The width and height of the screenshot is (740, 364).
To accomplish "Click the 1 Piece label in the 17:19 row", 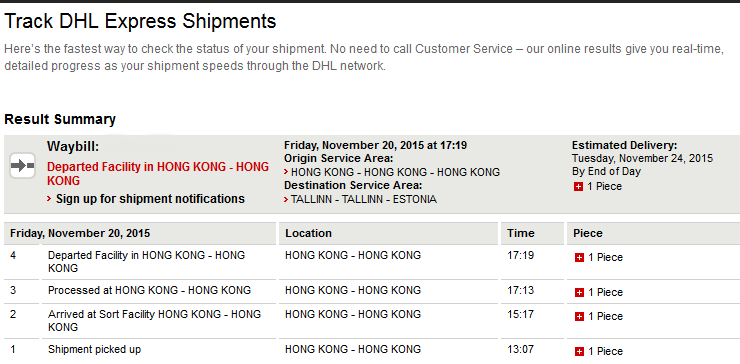I will tap(605, 258).
